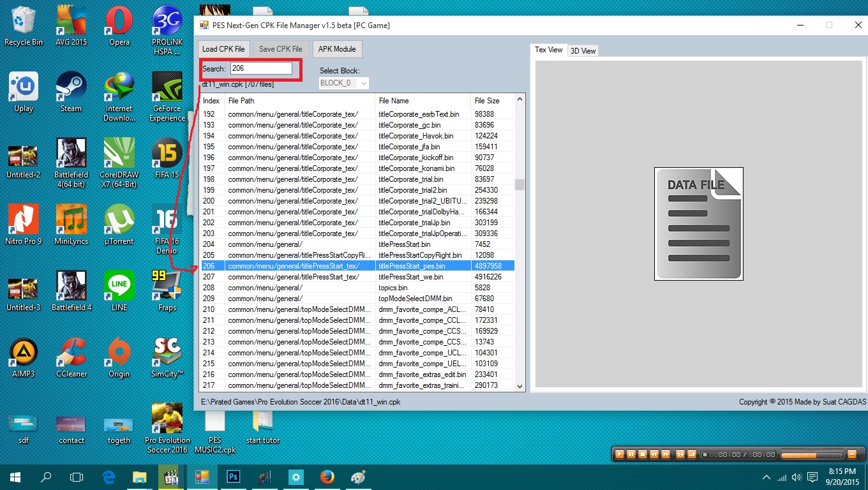
Task: Click the system tray volume speaker icon
Action: point(797,477)
